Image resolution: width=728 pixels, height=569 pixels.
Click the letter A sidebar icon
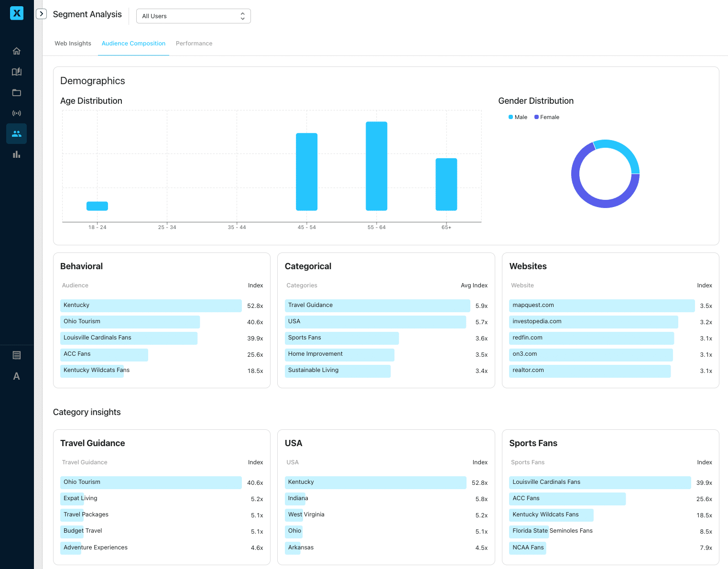click(17, 376)
